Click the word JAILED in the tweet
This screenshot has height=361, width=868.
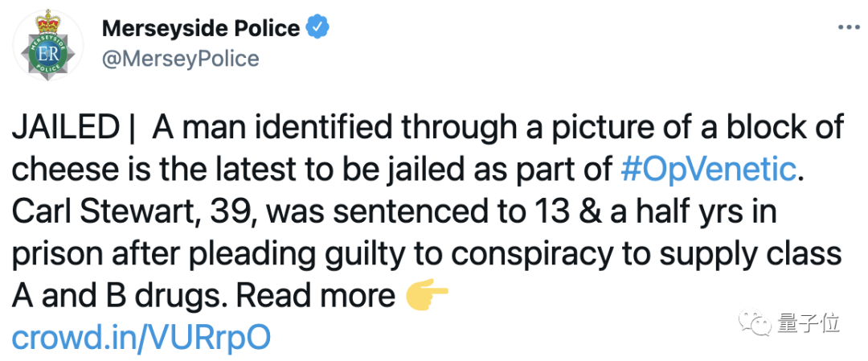coord(64,127)
